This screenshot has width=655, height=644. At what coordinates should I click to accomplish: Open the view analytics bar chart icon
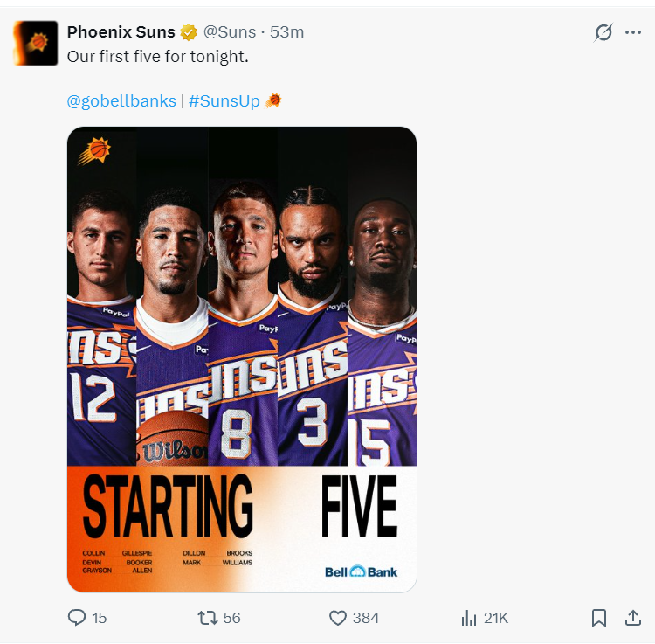[469, 618]
